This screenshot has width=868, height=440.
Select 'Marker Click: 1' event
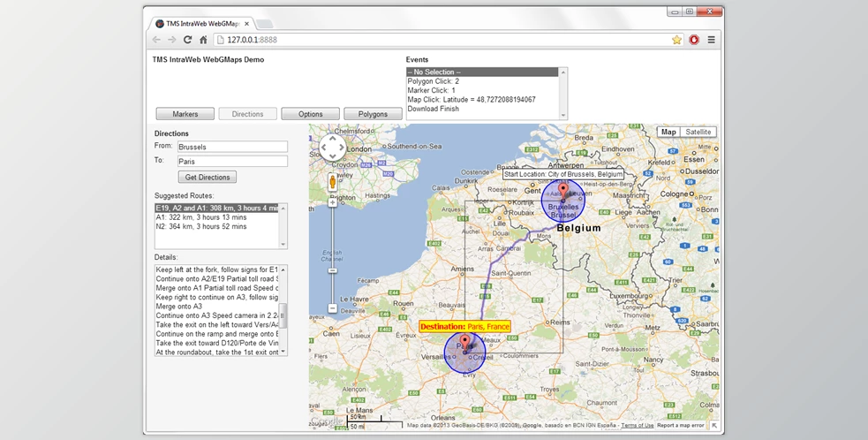483,90
